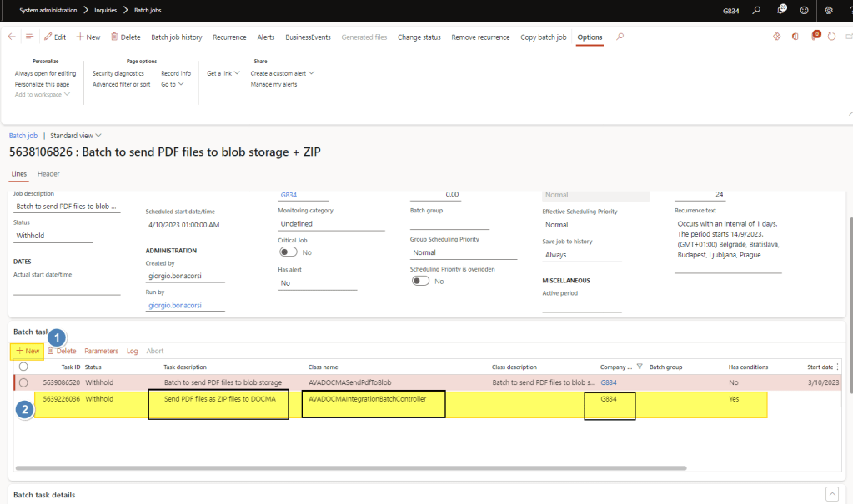
Task: Open the settings gear icon
Action: pos(828,10)
